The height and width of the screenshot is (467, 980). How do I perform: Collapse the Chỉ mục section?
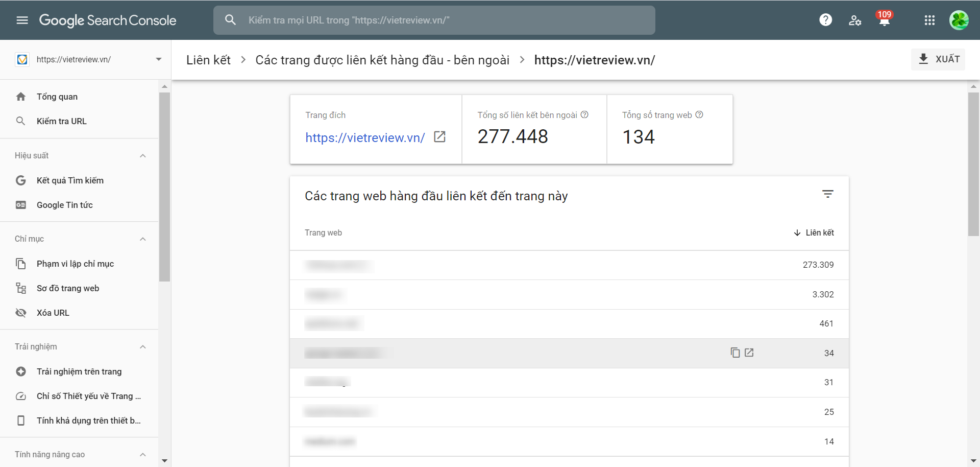pos(143,239)
